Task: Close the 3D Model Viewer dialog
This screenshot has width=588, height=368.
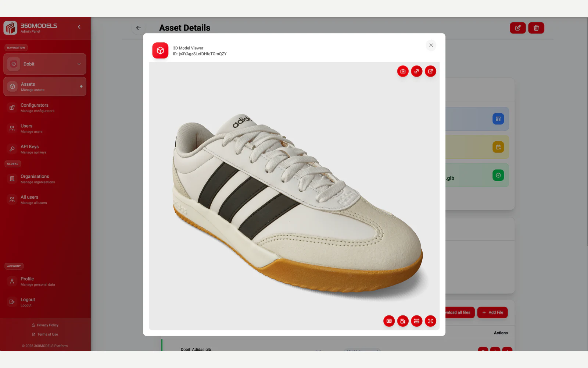Action: 431,45
